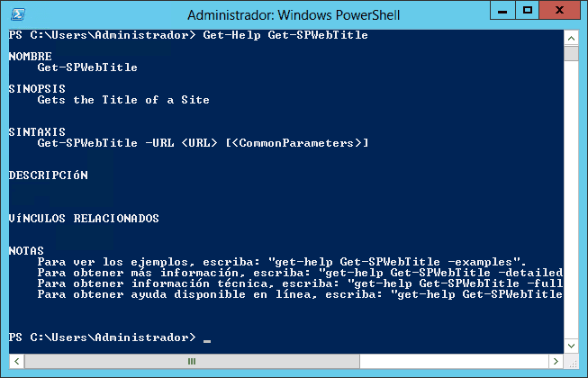
Task: Click at the blinking command prompt cursor
Action: [x=207, y=340]
